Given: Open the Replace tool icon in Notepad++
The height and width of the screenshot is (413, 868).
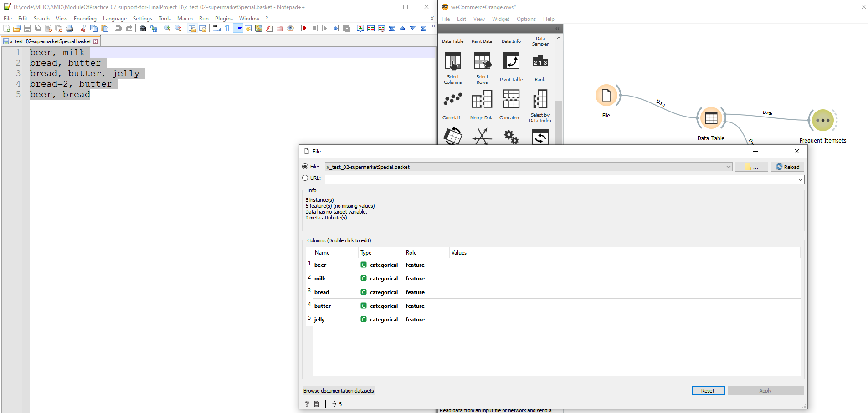Looking at the screenshot, I should [x=154, y=28].
